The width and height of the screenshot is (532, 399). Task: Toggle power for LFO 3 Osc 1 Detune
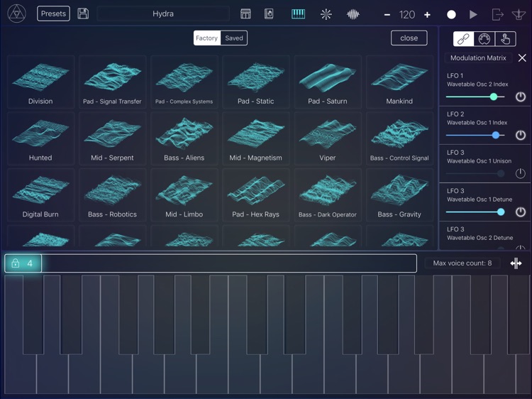pos(521,212)
